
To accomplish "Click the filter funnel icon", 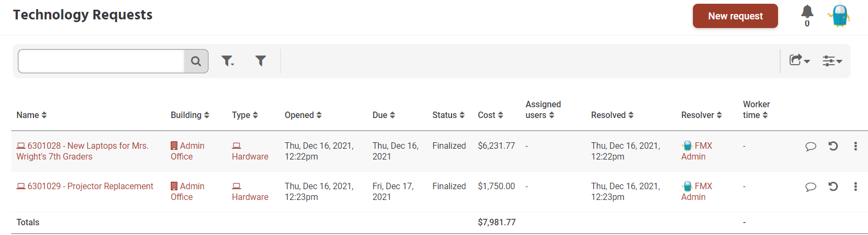I will coord(261,61).
